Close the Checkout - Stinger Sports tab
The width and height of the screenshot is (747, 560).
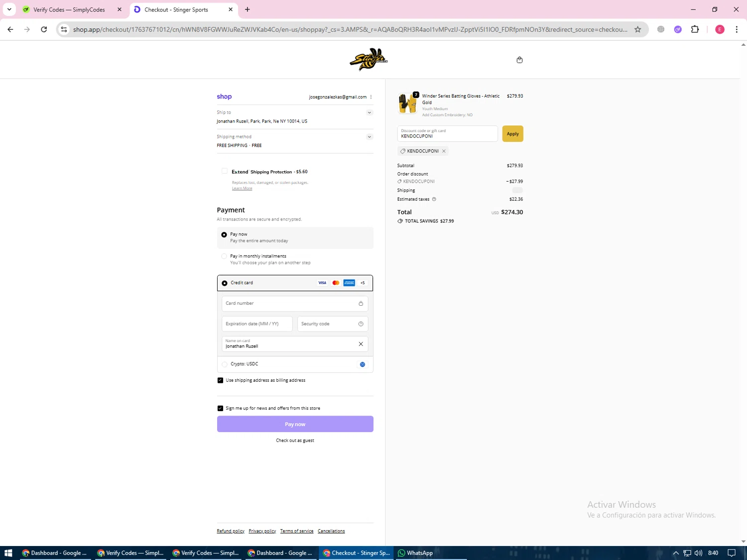pos(231,9)
